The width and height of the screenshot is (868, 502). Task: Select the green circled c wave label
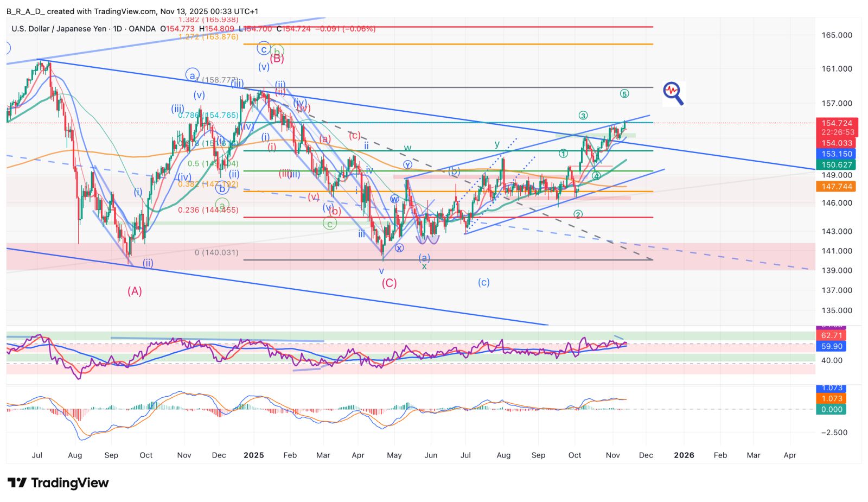click(x=329, y=224)
